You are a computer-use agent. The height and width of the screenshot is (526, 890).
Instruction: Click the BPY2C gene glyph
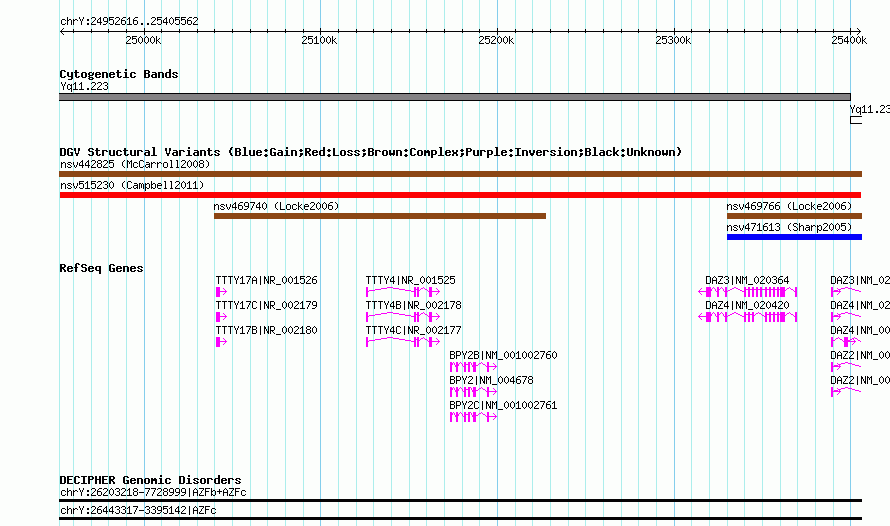point(473,416)
